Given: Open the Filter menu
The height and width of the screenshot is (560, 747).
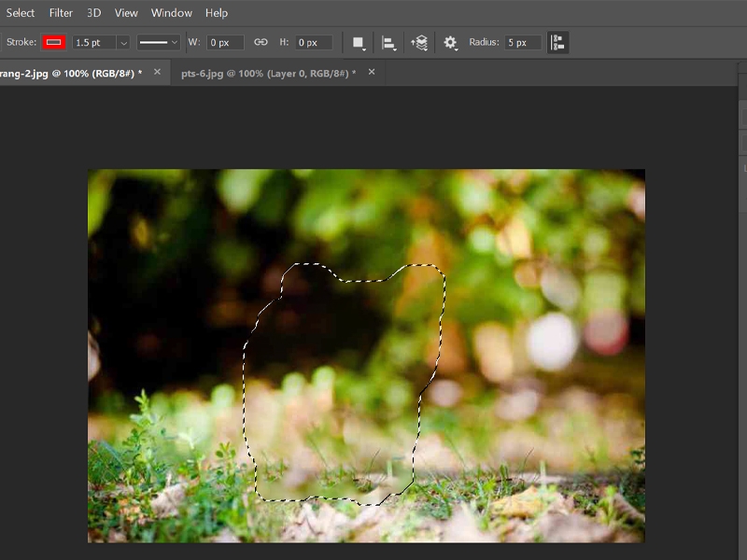Looking at the screenshot, I should [x=60, y=12].
